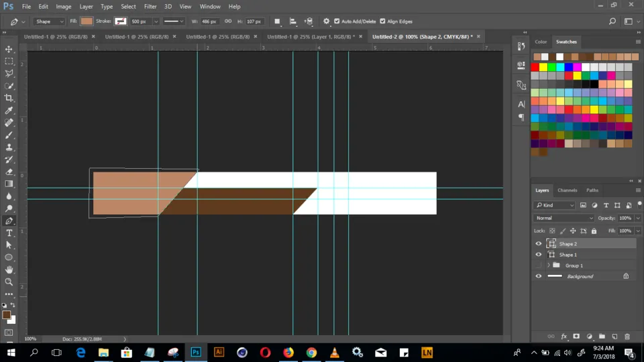The width and height of the screenshot is (644, 362).
Task: Select the Rectangular Marquee tool
Action: click(9, 62)
